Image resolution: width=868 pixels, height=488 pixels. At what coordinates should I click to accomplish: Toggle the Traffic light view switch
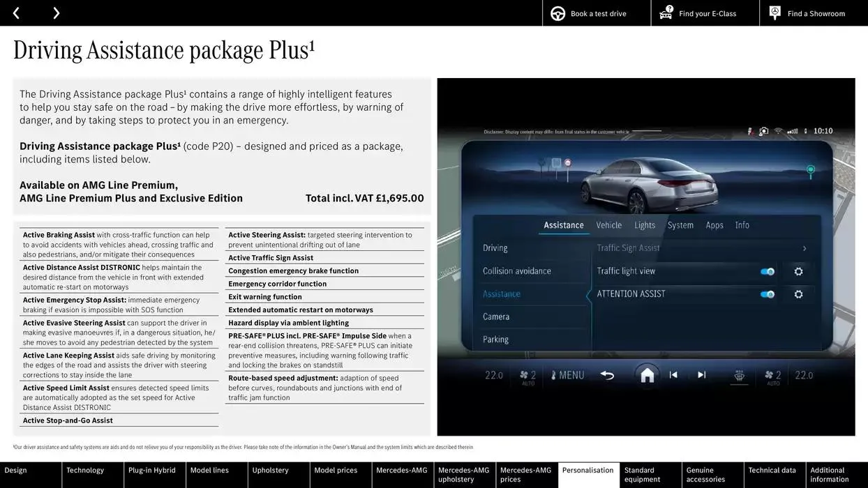pyautogui.click(x=768, y=270)
